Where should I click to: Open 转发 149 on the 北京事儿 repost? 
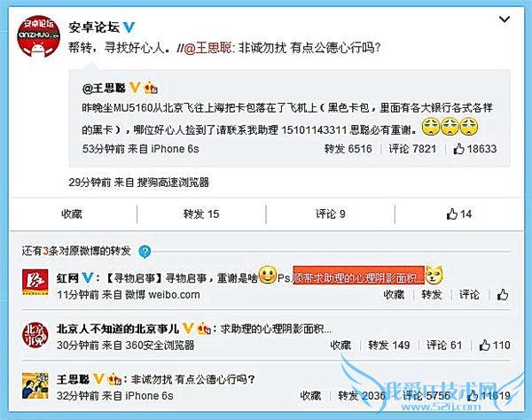pyautogui.click(x=389, y=345)
